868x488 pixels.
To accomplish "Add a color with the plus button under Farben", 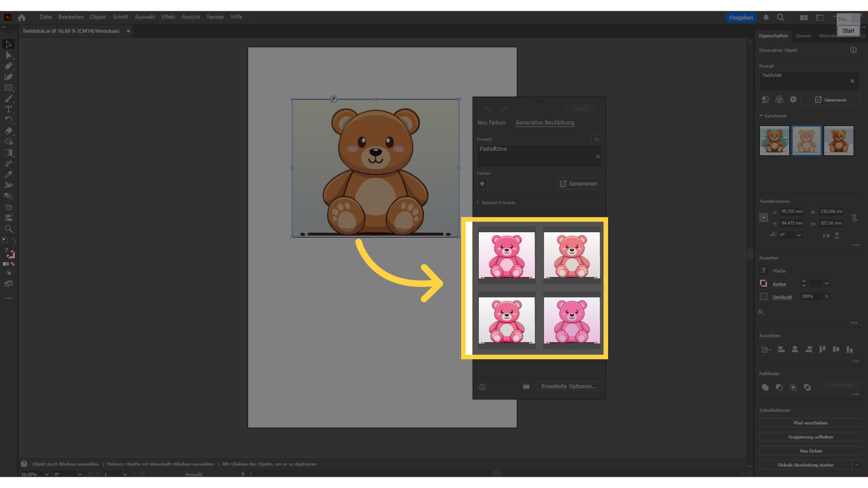I will coord(482,183).
